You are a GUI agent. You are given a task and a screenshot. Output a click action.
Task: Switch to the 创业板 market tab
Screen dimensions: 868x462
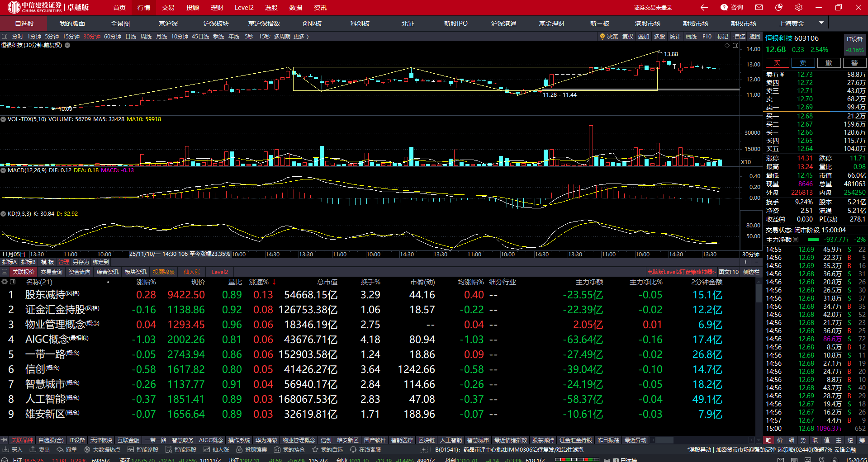[x=312, y=24]
